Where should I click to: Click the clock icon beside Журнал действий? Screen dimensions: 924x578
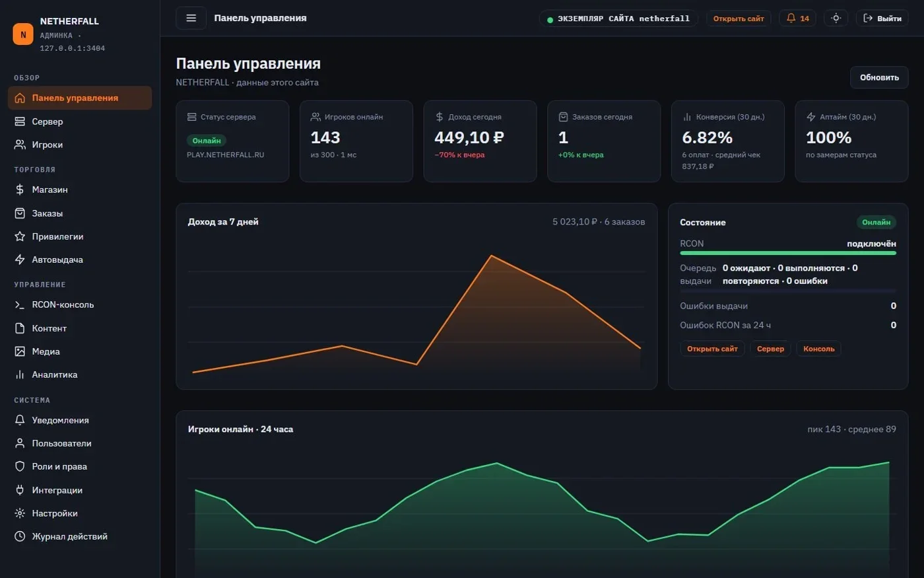[x=20, y=536]
